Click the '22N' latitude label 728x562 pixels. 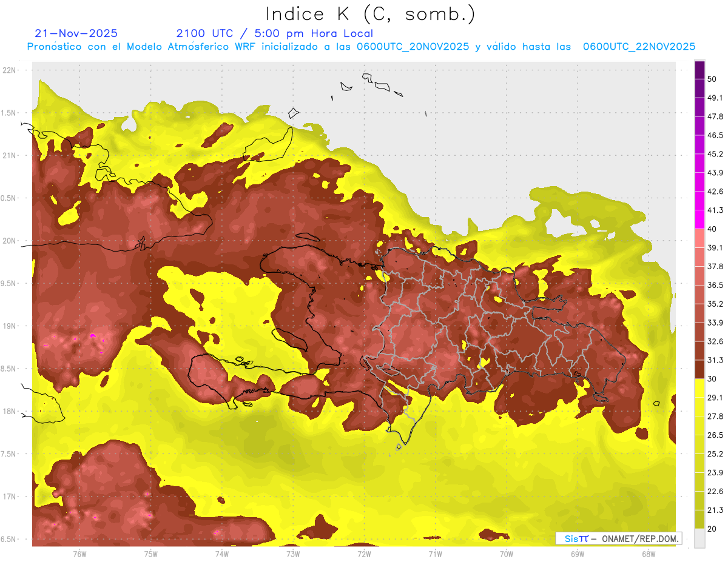9,70
